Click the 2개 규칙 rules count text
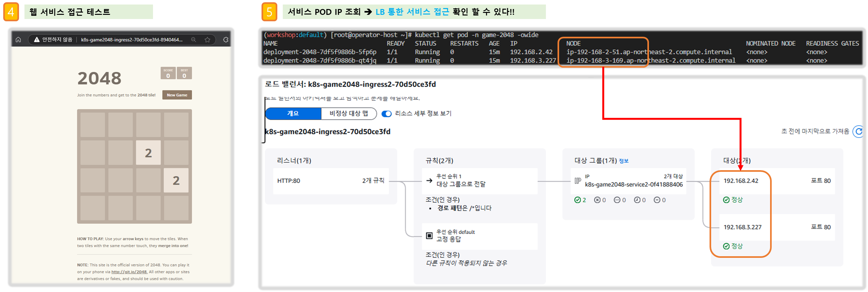The width and height of the screenshot is (868, 292). [x=373, y=181]
